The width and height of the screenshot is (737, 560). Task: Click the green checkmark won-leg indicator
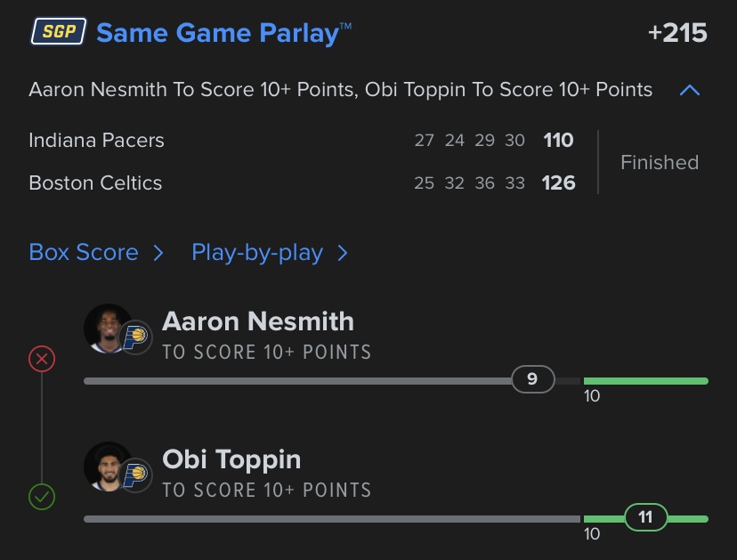click(x=42, y=497)
